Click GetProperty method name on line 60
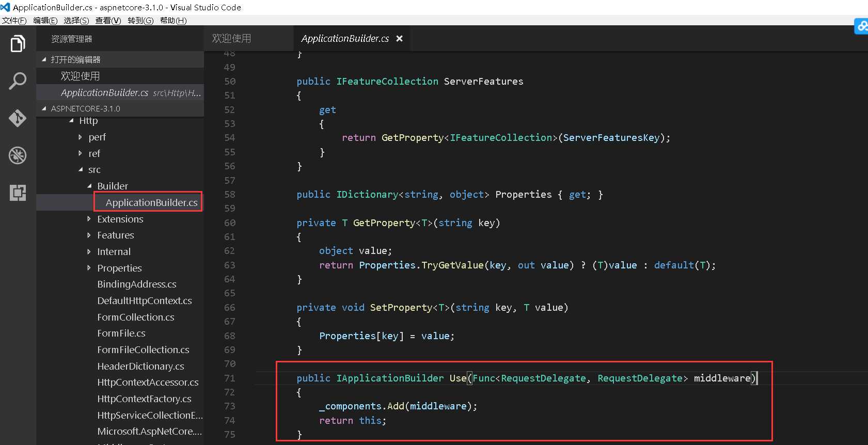868x445 pixels. (x=384, y=223)
